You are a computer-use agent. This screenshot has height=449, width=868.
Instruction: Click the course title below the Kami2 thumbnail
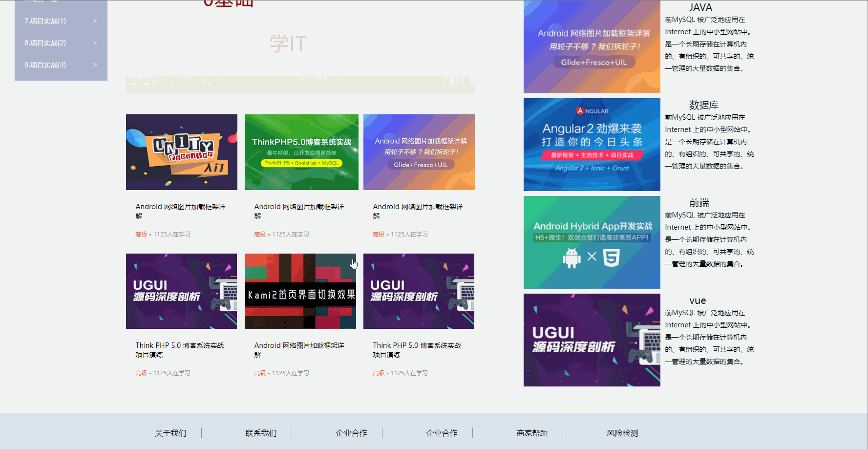click(x=299, y=350)
